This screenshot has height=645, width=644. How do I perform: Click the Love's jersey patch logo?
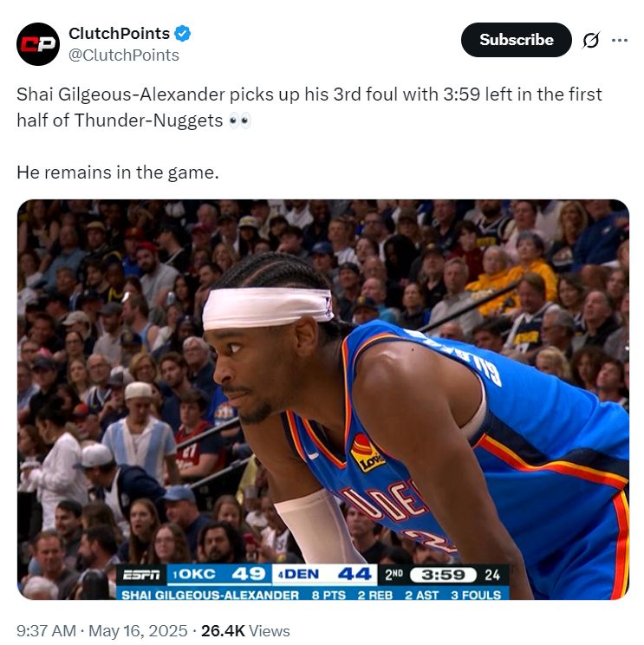click(367, 453)
